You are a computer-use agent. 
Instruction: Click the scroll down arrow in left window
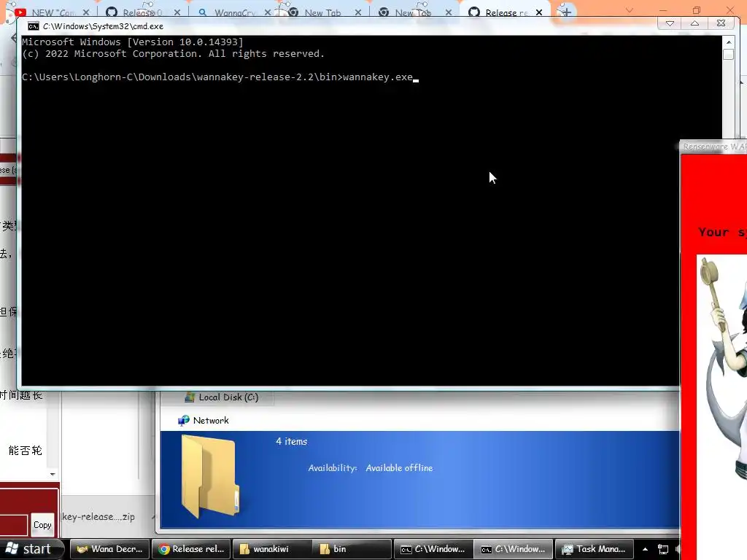click(53, 474)
